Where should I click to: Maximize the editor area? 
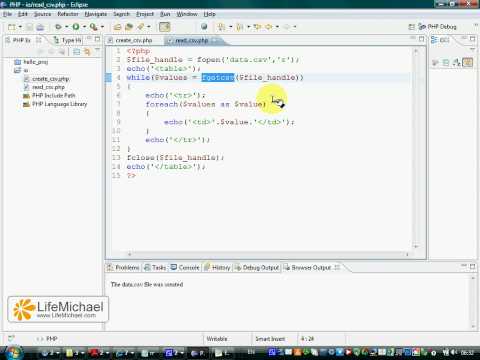pyautogui.click(x=421, y=39)
